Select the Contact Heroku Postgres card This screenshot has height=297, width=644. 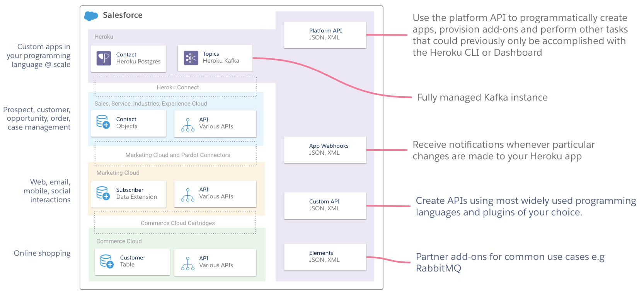pos(129,59)
